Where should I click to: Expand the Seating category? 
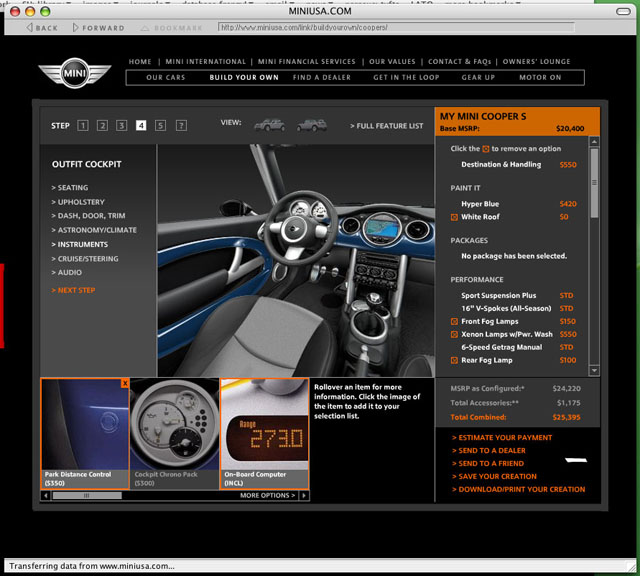click(70, 187)
